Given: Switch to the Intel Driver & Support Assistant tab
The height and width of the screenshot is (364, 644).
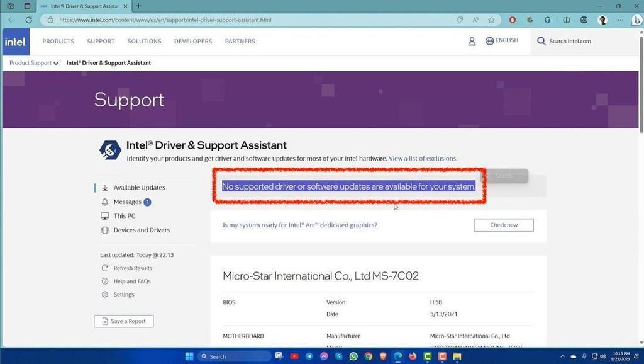Looking at the screenshot, I should click(x=82, y=6).
